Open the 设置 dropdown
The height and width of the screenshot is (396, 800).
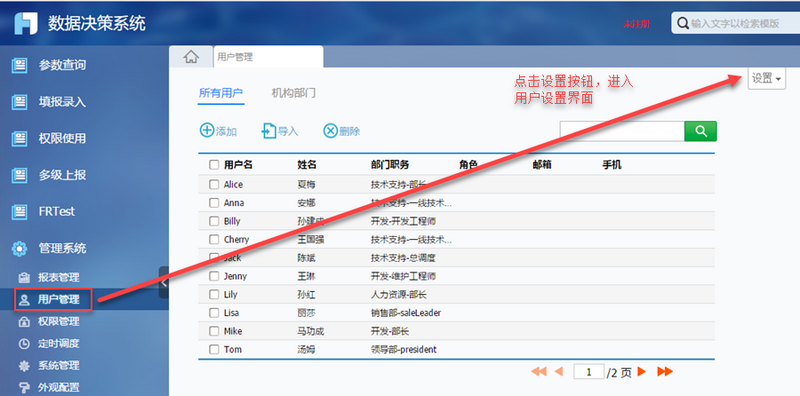click(x=766, y=79)
